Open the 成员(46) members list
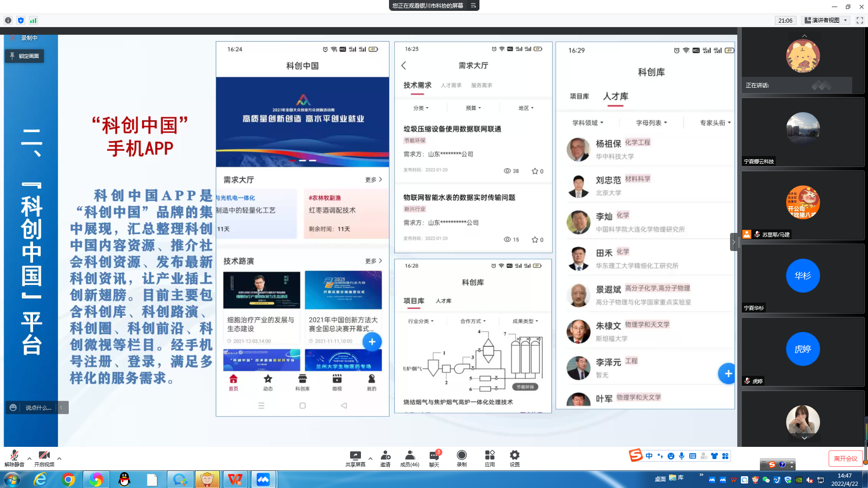868x488 pixels. pyautogui.click(x=409, y=458)
